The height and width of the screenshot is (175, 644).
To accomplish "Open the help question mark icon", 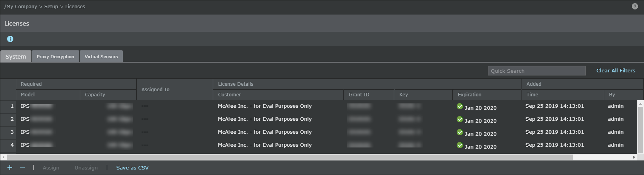I will 635,6.
